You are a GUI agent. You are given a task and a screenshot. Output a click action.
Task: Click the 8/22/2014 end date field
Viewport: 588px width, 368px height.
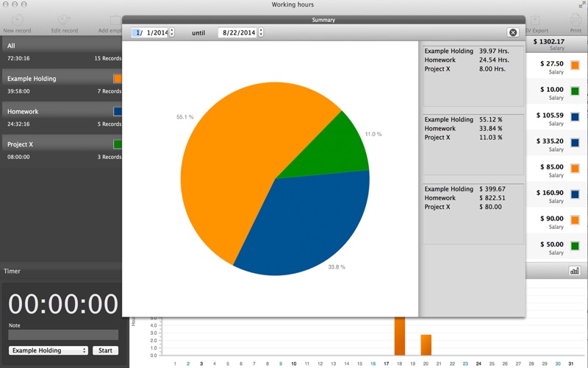[237, 32]
